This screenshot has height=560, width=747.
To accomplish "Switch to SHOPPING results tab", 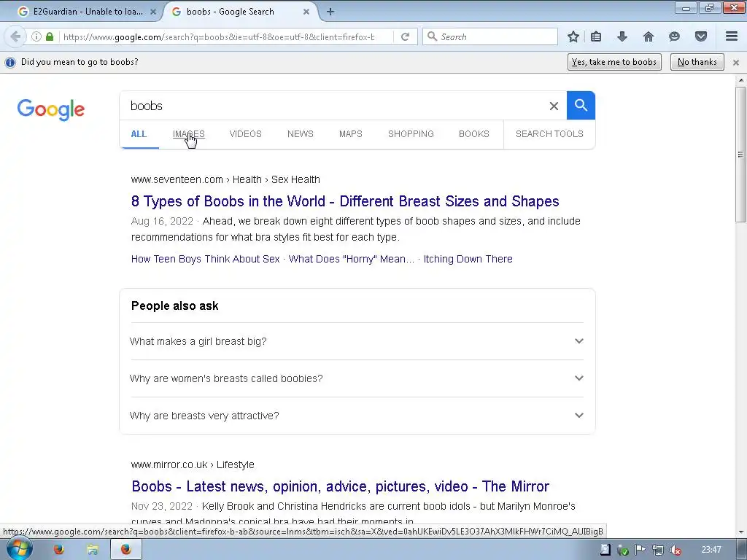I will [411, 134].
